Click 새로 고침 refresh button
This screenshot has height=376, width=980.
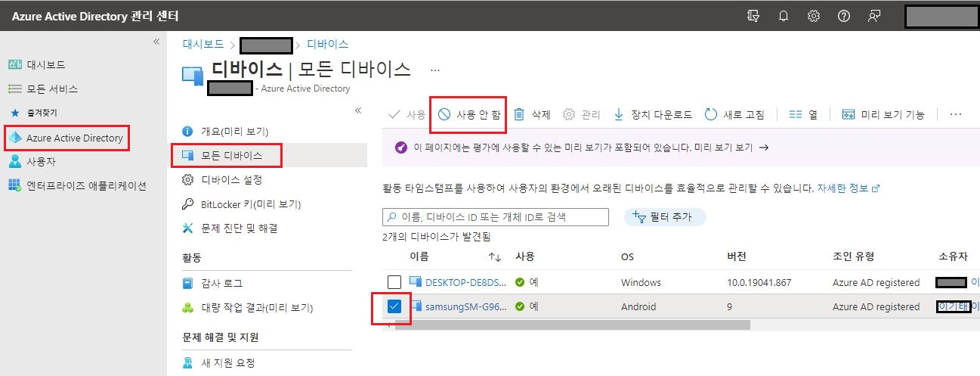734,115
